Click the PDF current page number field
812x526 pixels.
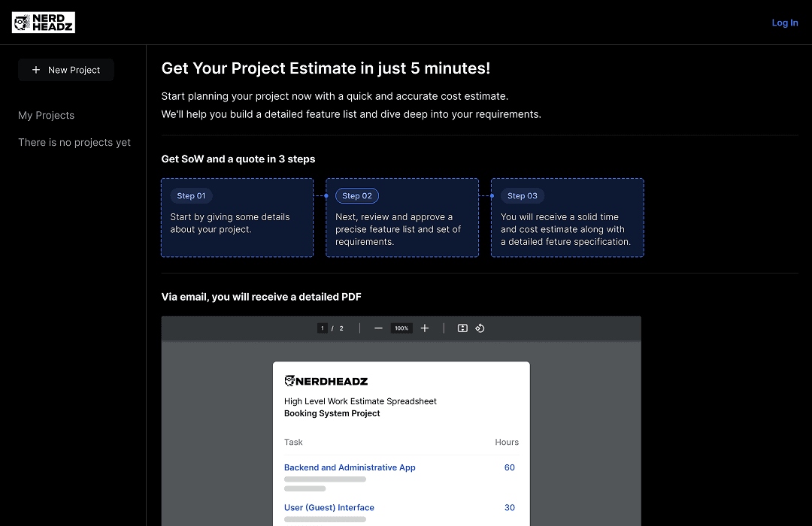coord(323,328)
